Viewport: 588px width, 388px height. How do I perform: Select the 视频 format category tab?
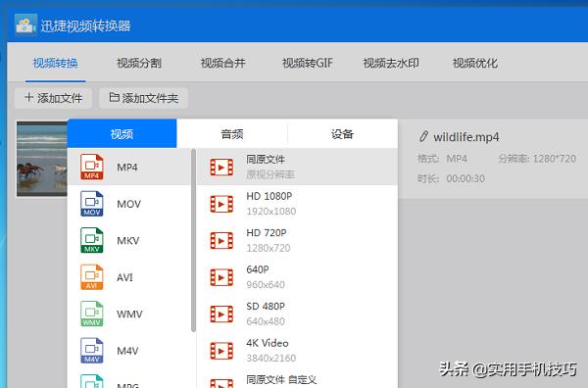point(122,133)
